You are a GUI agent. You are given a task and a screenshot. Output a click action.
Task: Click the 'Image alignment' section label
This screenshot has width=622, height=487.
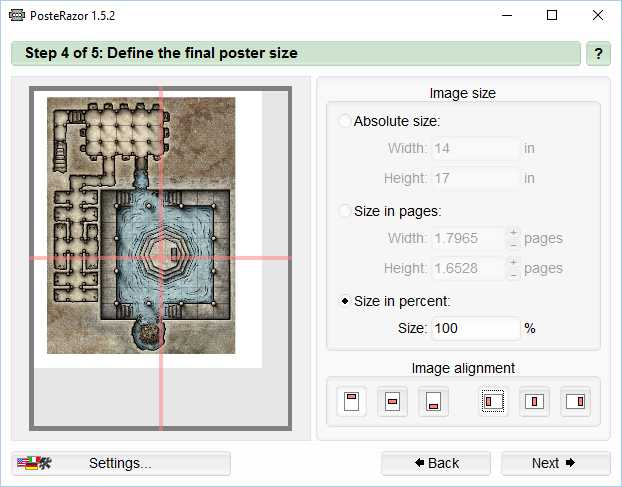tap(463, 368)
